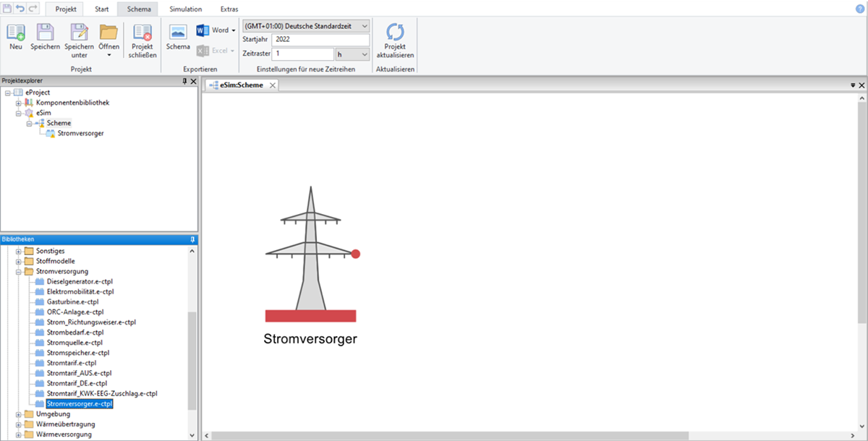
Task: Click the Stromversorger label on canvas
Action: point(310,338)
